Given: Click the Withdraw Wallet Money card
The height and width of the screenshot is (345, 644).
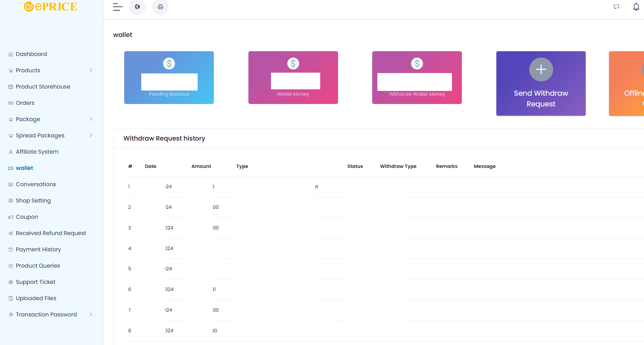Looking at the screenshot, I should (x=417, y=77).
